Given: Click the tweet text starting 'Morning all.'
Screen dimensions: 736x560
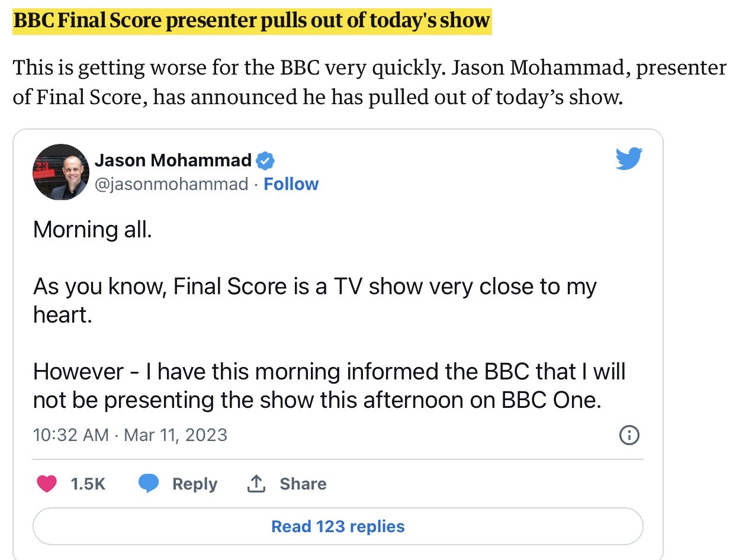Looking at the screenshot, I should coord(92,229).
